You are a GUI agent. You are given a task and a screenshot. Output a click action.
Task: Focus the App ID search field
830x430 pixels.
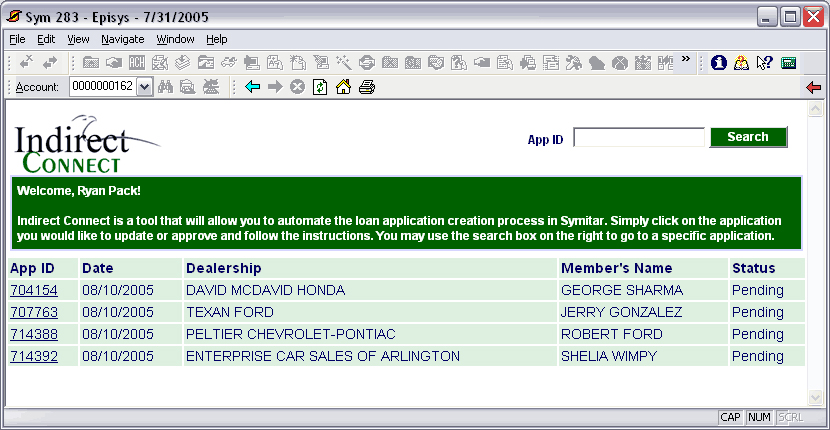(639, 137)
